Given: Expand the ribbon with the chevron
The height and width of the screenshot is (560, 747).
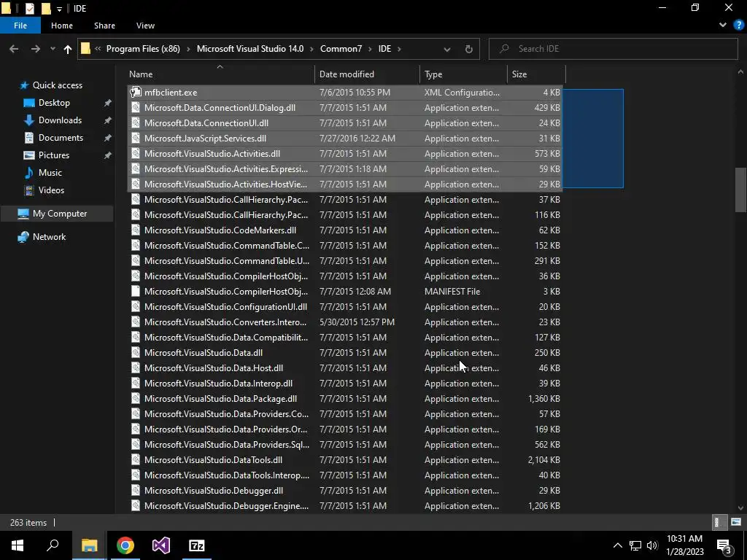Looking at the screenshot, I should pos(723,26).
